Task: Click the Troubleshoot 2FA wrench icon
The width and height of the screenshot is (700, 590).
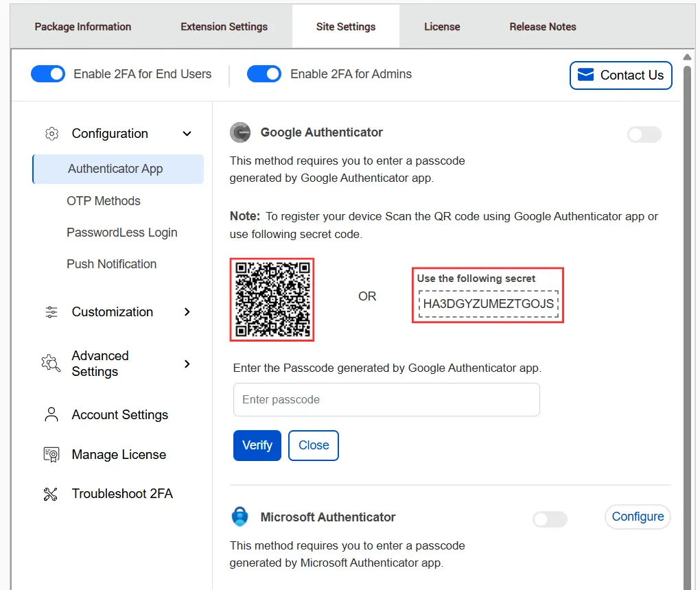Action: pyautogui.click(x=50, y=493)
